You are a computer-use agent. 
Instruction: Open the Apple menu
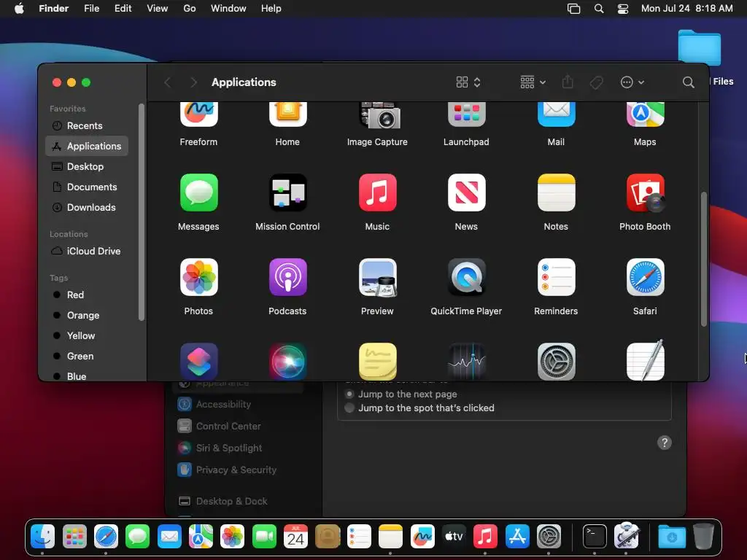(19, 9)
